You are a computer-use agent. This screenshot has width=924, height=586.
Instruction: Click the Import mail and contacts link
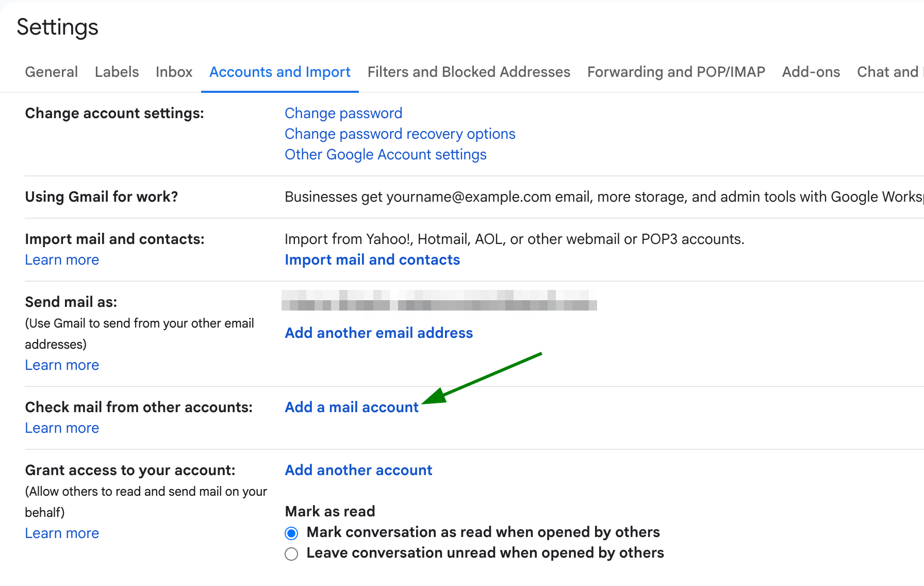pyautogui.click(x=372, y=259)
